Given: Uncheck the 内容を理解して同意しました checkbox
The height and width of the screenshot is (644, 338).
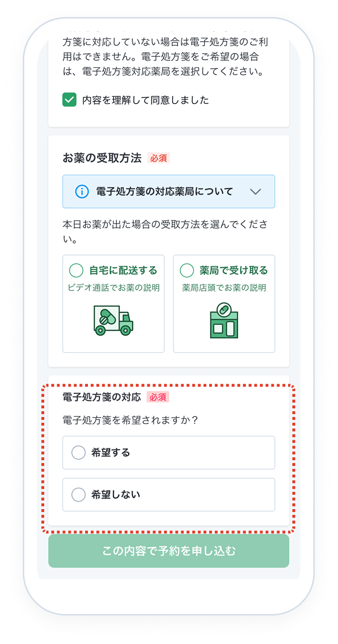Looking at the screenshot, I should click(x=69, y=100).
